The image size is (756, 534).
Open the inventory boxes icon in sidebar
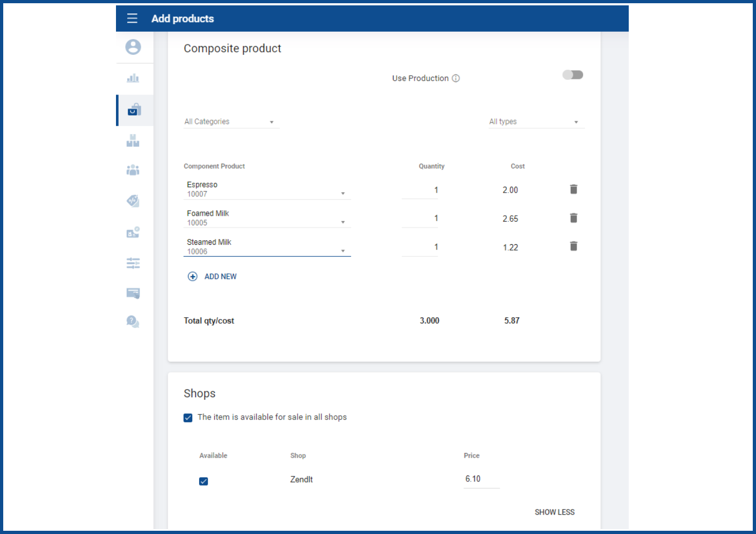click(x=133, y=141)
